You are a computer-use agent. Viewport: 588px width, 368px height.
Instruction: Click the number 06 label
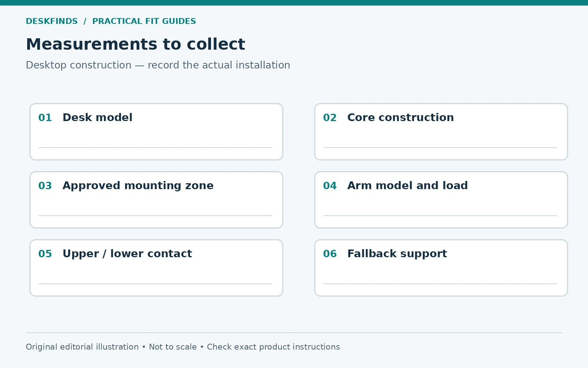pos(330,254)
